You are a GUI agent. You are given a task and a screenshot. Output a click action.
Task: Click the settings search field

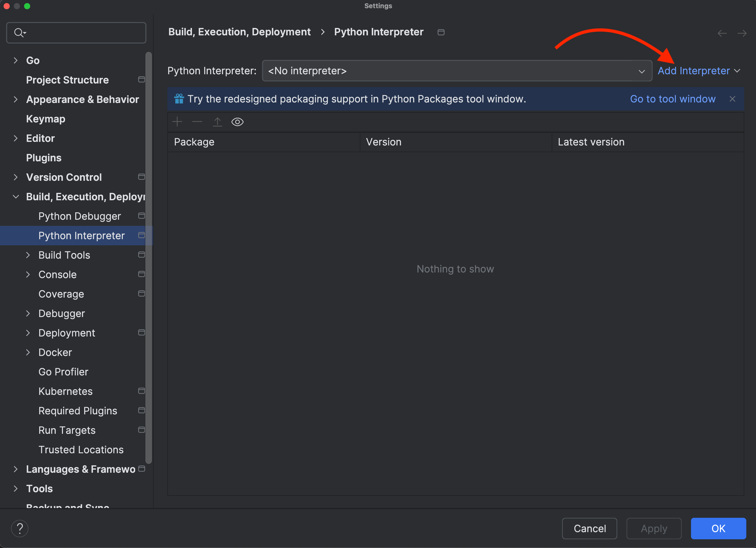point(80,33)
